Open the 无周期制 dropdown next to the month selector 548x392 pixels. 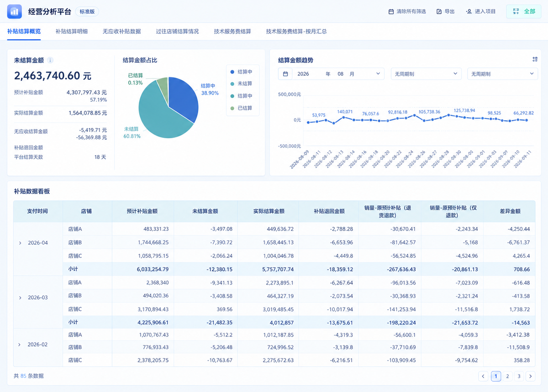(x=426, y=74)
